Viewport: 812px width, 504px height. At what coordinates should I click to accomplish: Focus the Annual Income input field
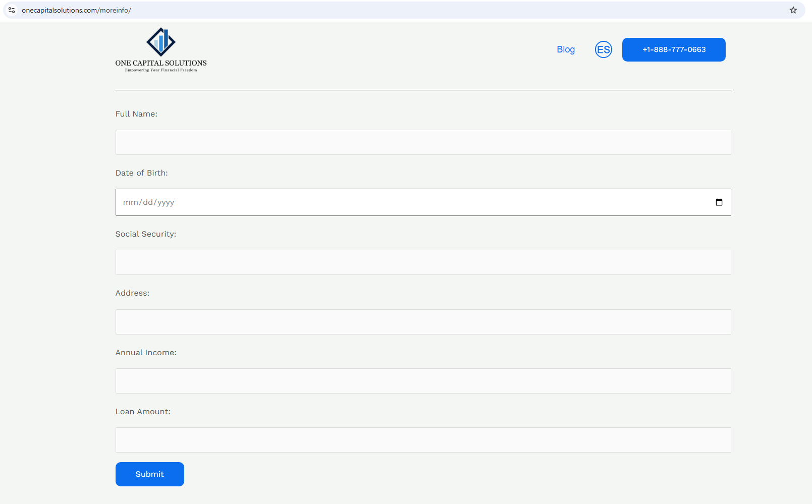point(423,381)
